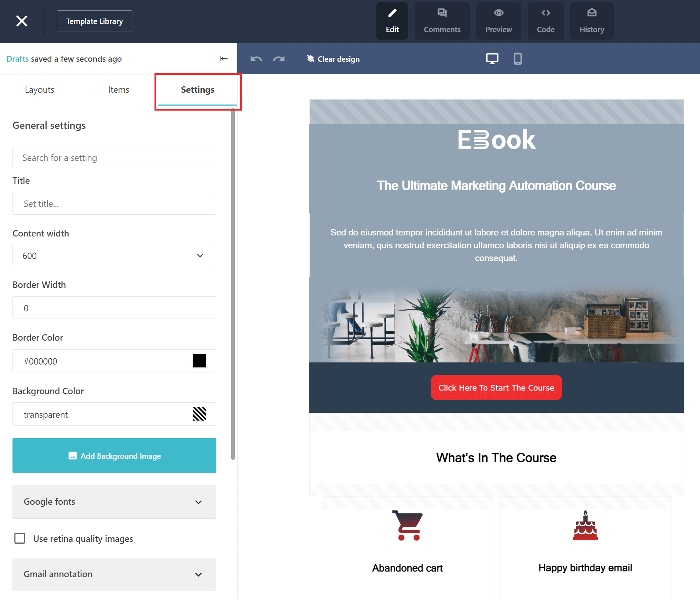Select the Content width dropdown
The image size is (700, 600).
[114, 256]
